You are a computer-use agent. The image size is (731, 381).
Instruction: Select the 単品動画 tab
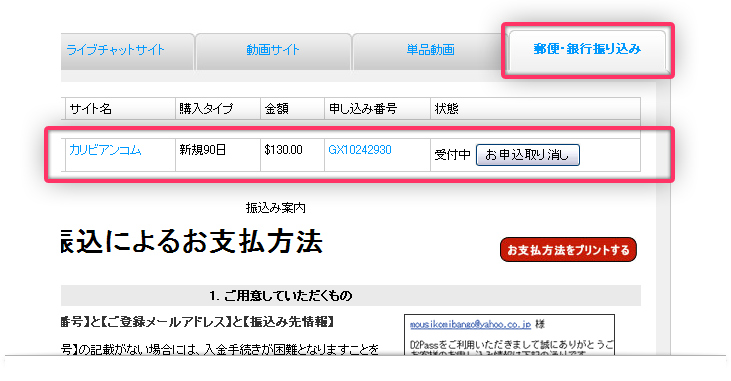[x=430, y=50]
